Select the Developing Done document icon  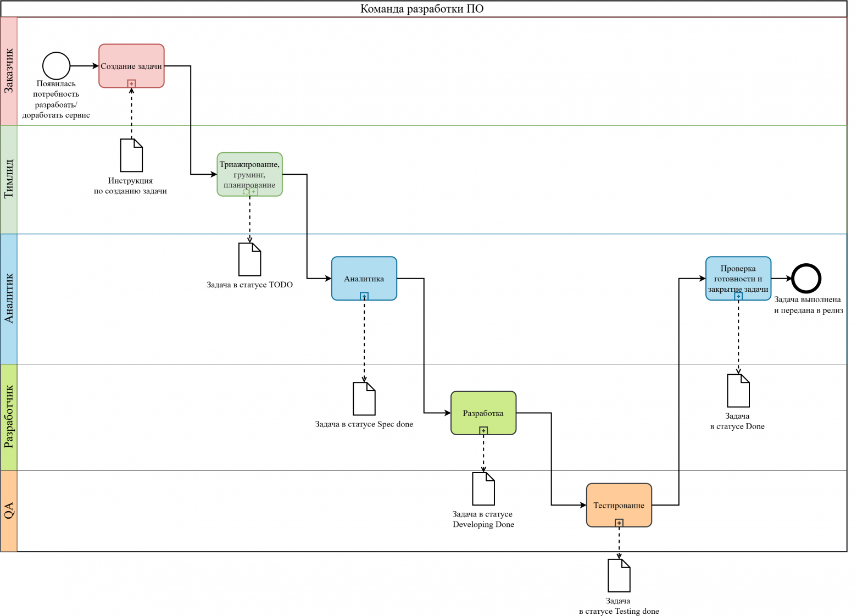pyautogui.click(x=483, y=489)
